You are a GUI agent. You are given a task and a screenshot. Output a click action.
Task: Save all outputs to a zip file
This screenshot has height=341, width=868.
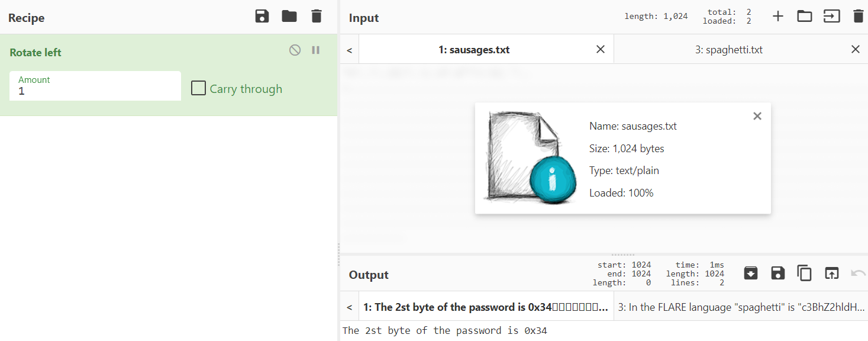click(751, 273)
